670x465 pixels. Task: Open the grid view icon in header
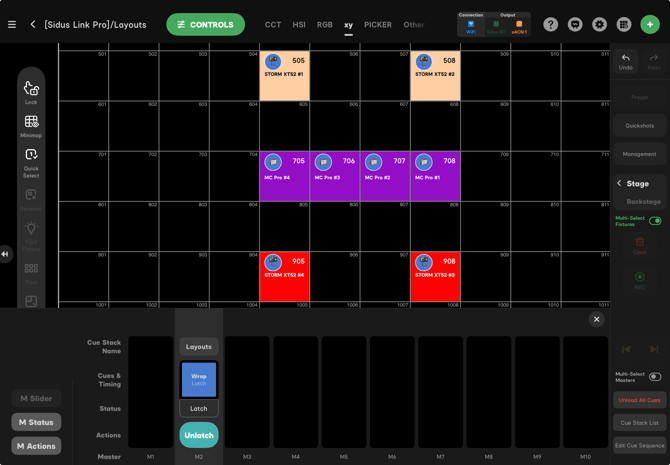624,24
